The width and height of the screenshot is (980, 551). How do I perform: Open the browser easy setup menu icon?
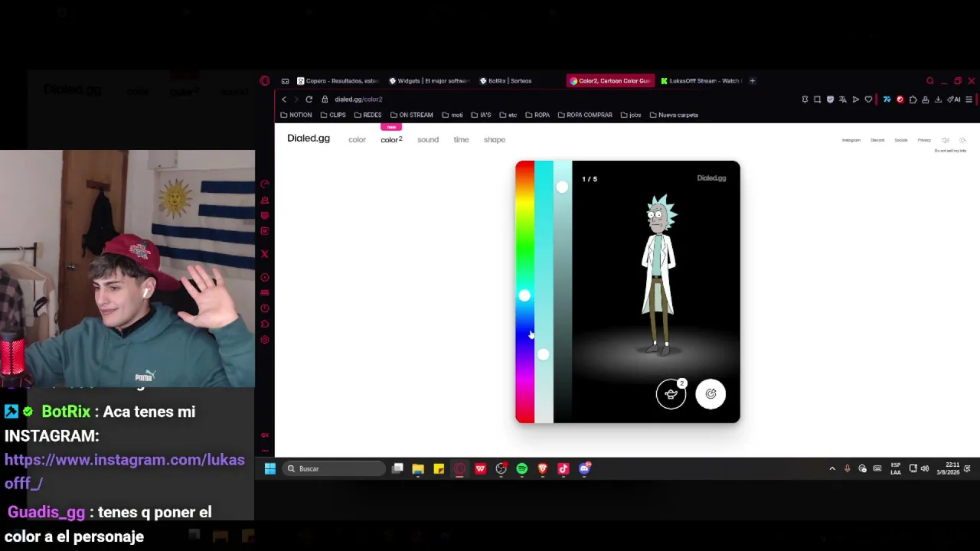[x=969, y=99]
